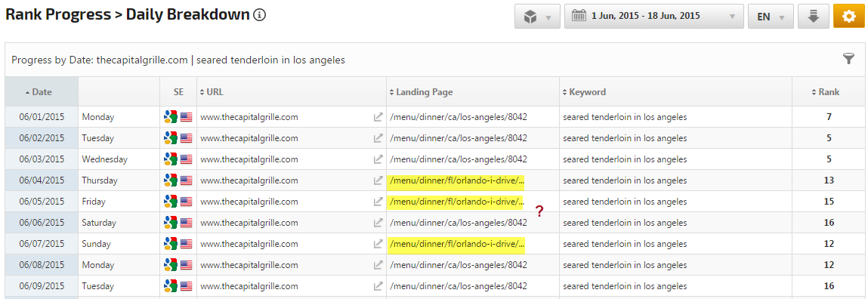This screenshot has width=868, height=299.
Task: Open external URL link icon in 06/01/2015 row
Action: coord(378,117)
